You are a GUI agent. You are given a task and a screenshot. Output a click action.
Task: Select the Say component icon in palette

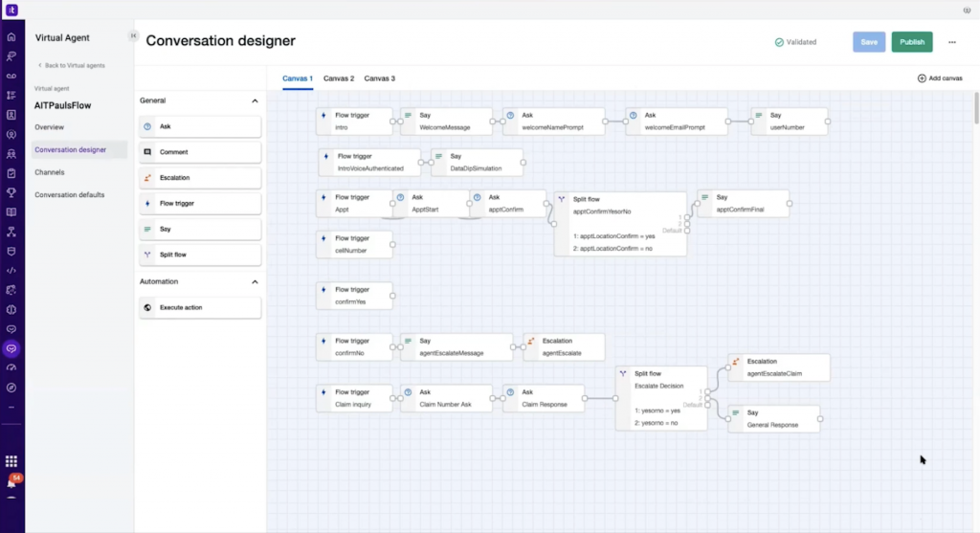147,230
